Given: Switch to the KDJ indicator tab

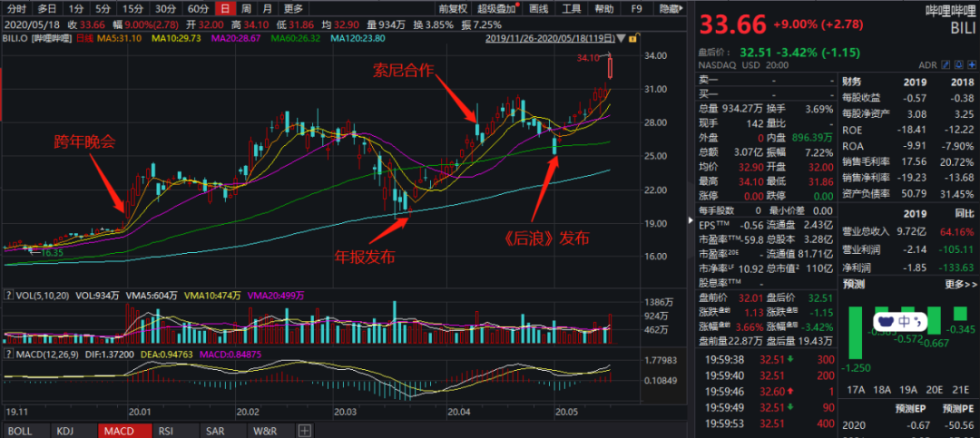Looking at the screenshot, I should pos(65,431).
